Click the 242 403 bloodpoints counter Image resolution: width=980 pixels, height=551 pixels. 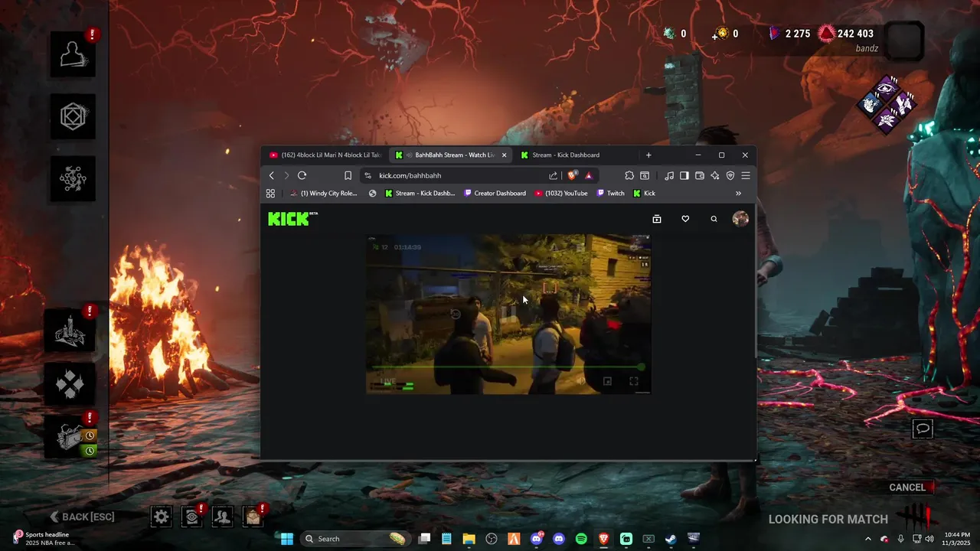[846, 34]
